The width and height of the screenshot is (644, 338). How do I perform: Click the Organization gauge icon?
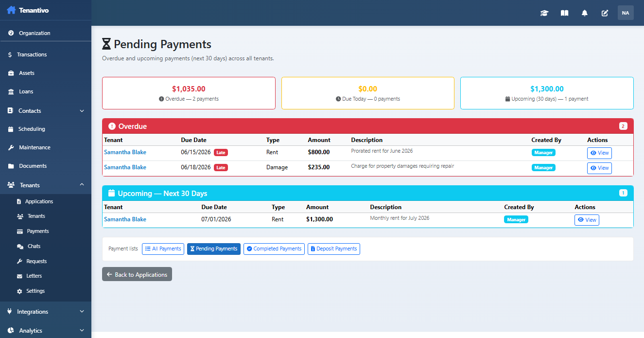(x=11, y=33)
